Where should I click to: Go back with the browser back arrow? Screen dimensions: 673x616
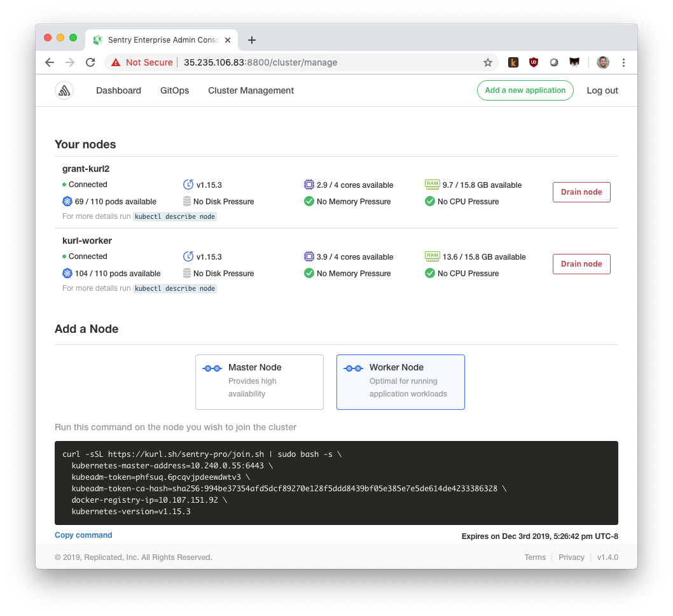(x=50, y=62)
